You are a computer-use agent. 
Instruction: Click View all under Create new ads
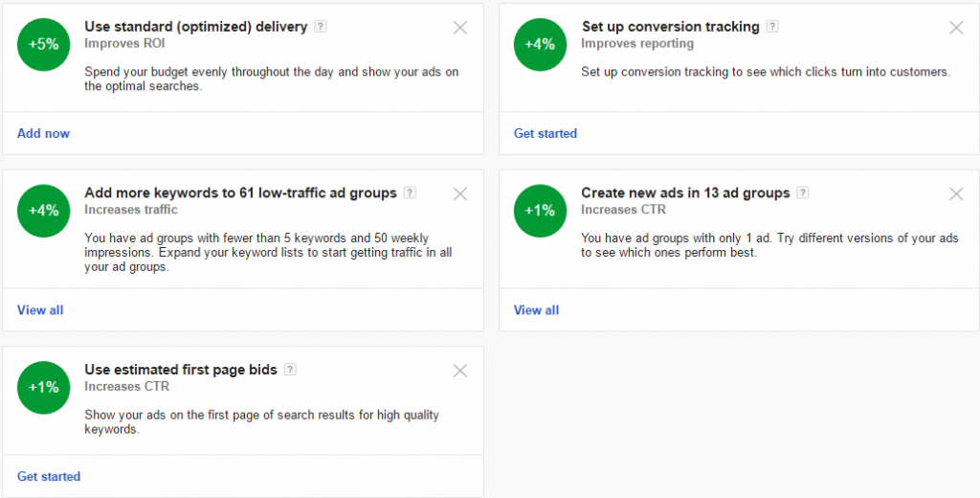tap(536, 310)
